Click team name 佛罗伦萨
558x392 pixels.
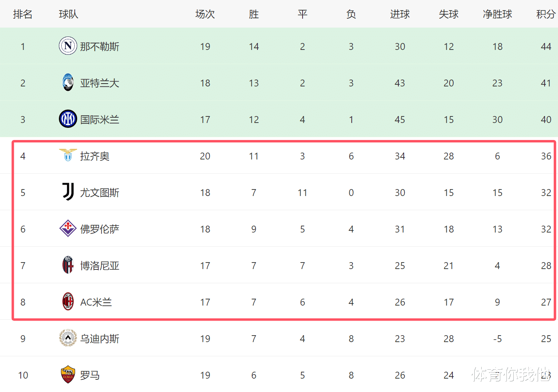point(99,229)
